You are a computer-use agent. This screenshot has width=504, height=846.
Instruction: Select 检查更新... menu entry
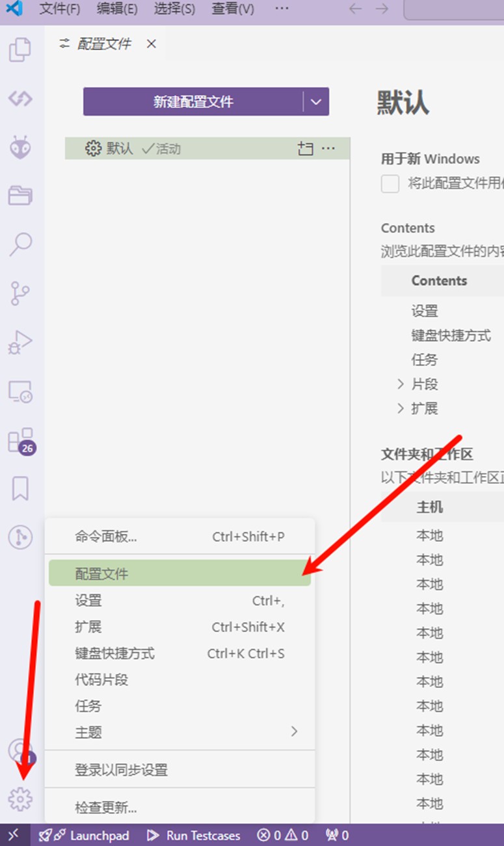pos(179,808)
